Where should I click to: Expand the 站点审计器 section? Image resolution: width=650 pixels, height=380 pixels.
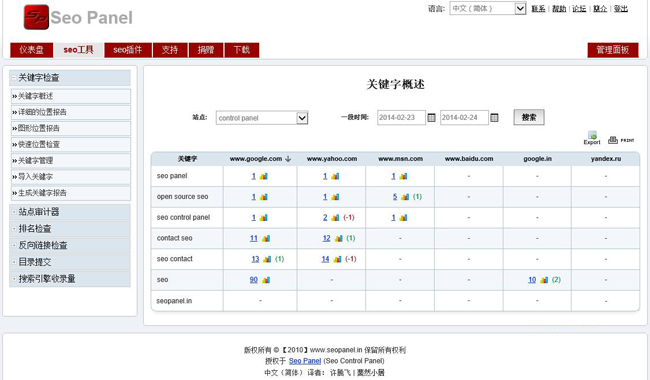[x=70, y=212]
